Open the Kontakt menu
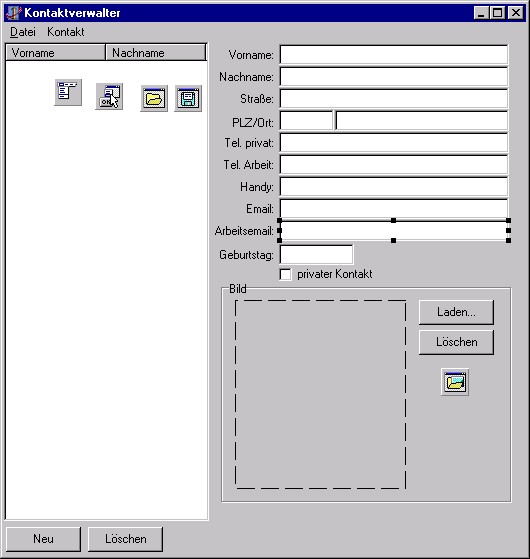The width and height of the screenshot is (530, 559). (x=66, y=32)
